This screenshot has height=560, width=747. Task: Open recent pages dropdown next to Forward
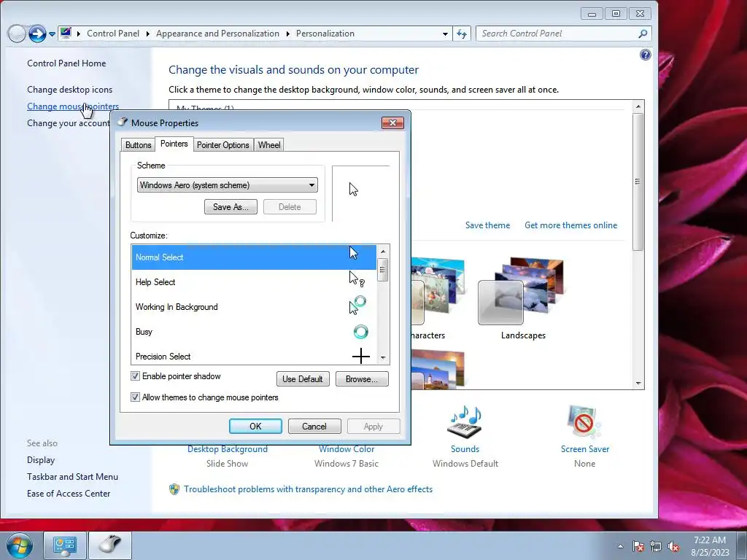click(x=52, y=34)
